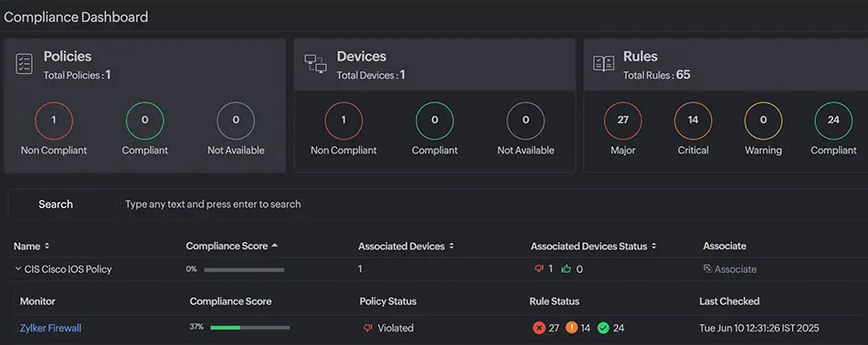Click the Total Rules : 65 label
The image size is (868, 345).
657,75
